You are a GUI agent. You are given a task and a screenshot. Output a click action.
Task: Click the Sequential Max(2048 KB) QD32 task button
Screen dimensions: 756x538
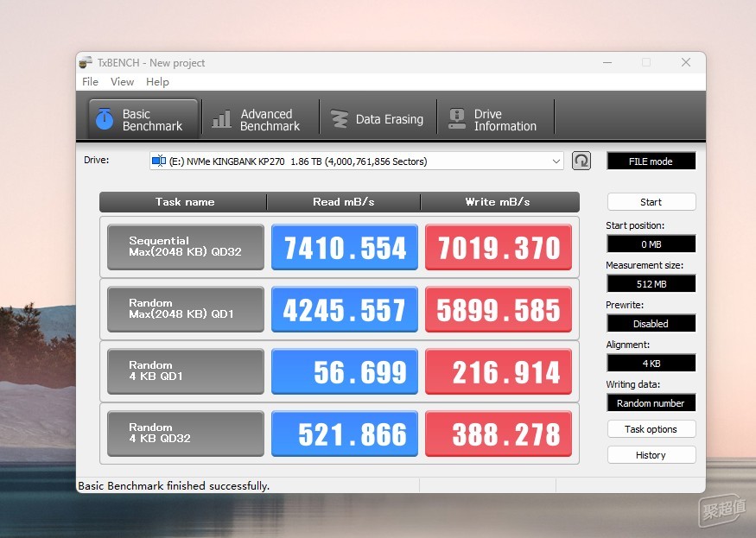(x=185, y=247)
